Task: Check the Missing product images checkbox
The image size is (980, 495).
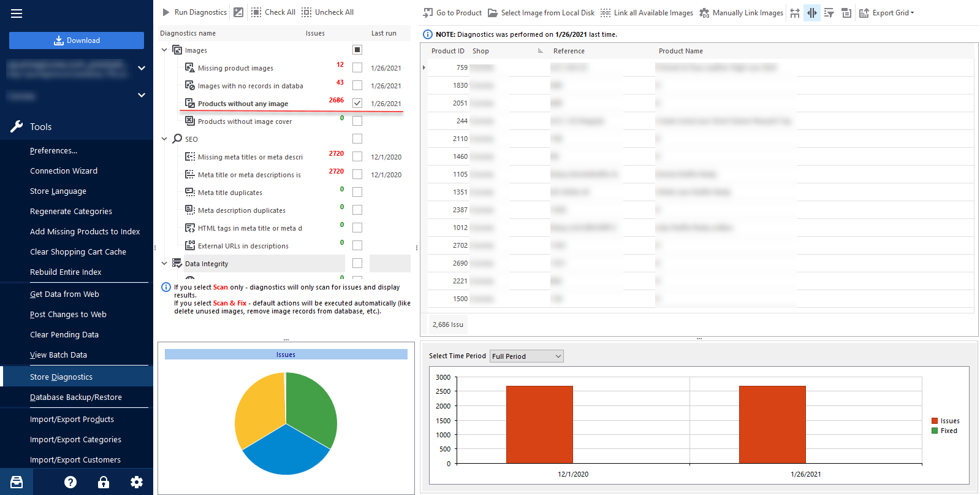Action: tap(357, 67)
